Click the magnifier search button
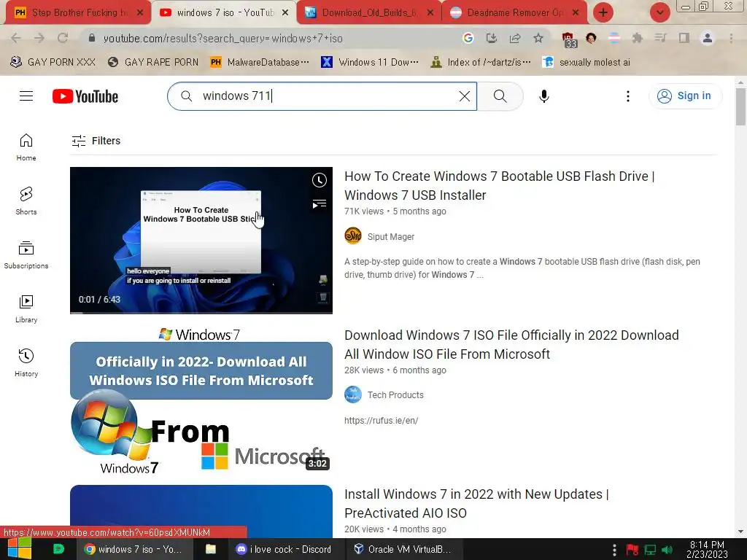Viewport: 747px width, 560px height. 500,96
